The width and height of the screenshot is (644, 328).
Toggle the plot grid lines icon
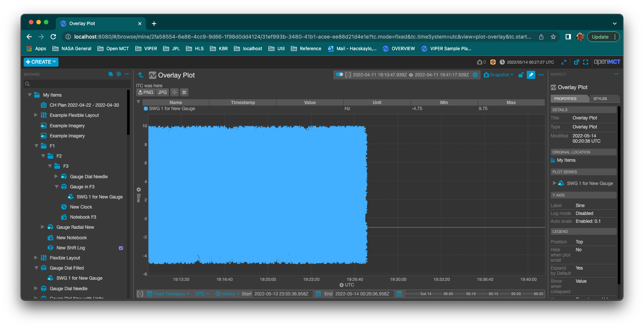coord(184,92)
